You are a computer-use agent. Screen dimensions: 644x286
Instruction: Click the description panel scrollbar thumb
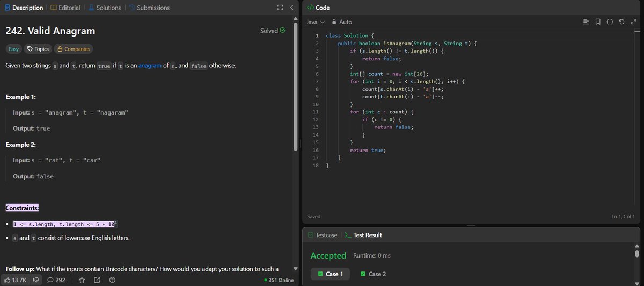tap(295, 87)
